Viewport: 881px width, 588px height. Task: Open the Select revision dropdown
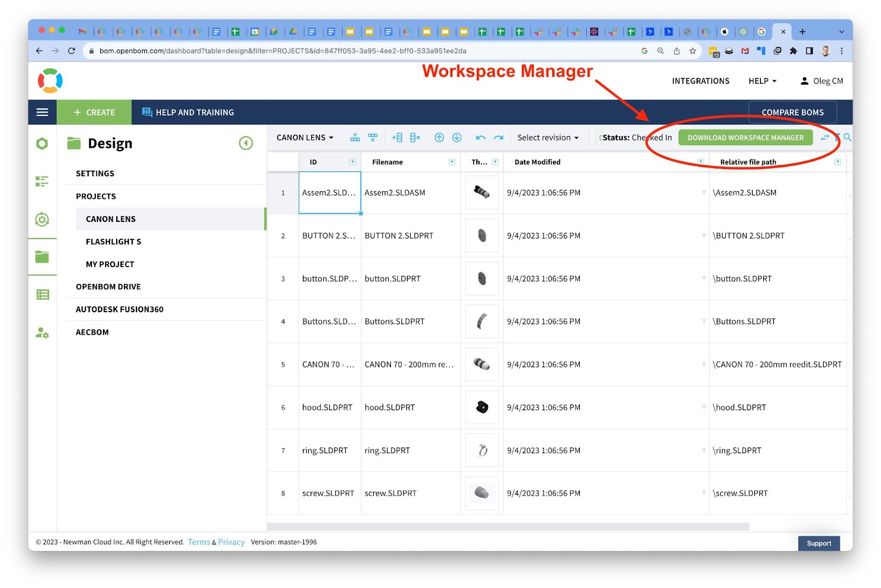click(548, 138)
